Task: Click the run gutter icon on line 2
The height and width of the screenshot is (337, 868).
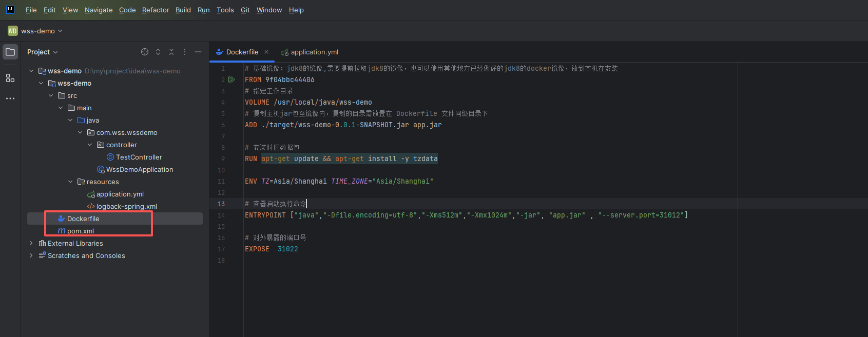Action: pyautogui.click(x=232, y=80)
